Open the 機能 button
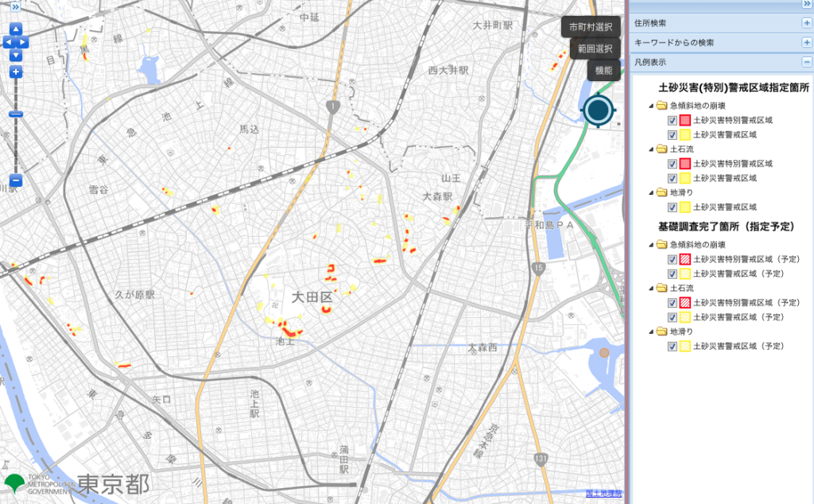814x504 pixels. 604,71
